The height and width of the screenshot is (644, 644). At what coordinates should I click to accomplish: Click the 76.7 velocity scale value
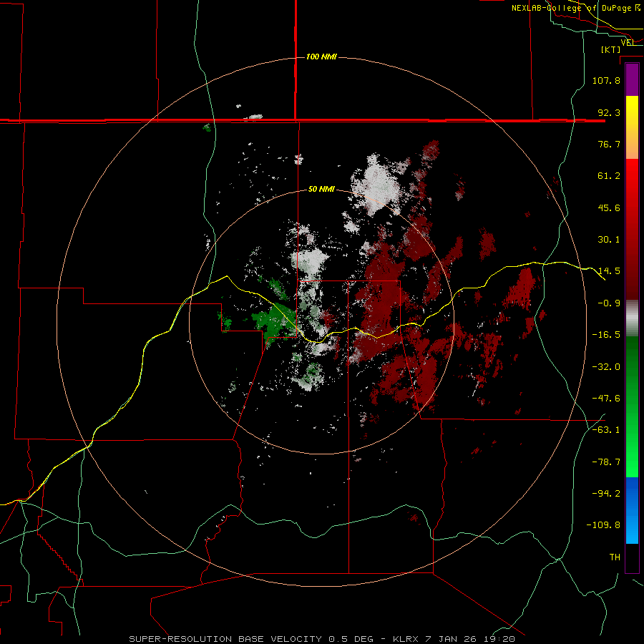click(x=609, y=144)
